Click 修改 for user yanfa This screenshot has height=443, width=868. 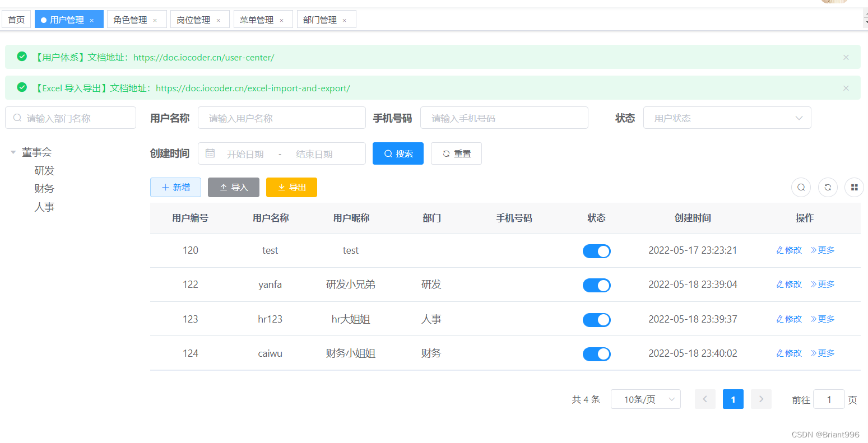tap(789, 284)
